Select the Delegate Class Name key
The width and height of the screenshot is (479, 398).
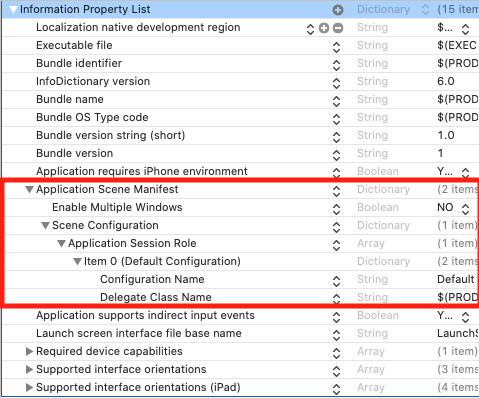pos(156,297)
